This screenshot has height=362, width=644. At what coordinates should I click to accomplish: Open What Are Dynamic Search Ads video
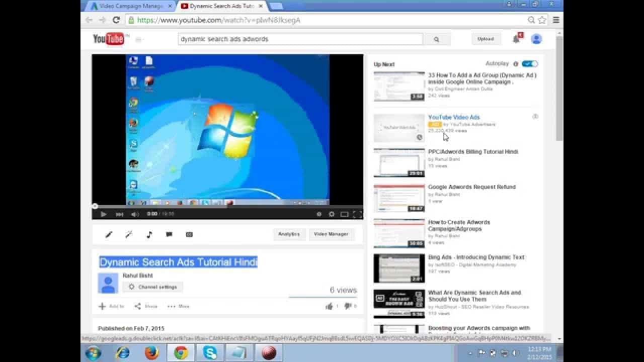coord(474,296)
